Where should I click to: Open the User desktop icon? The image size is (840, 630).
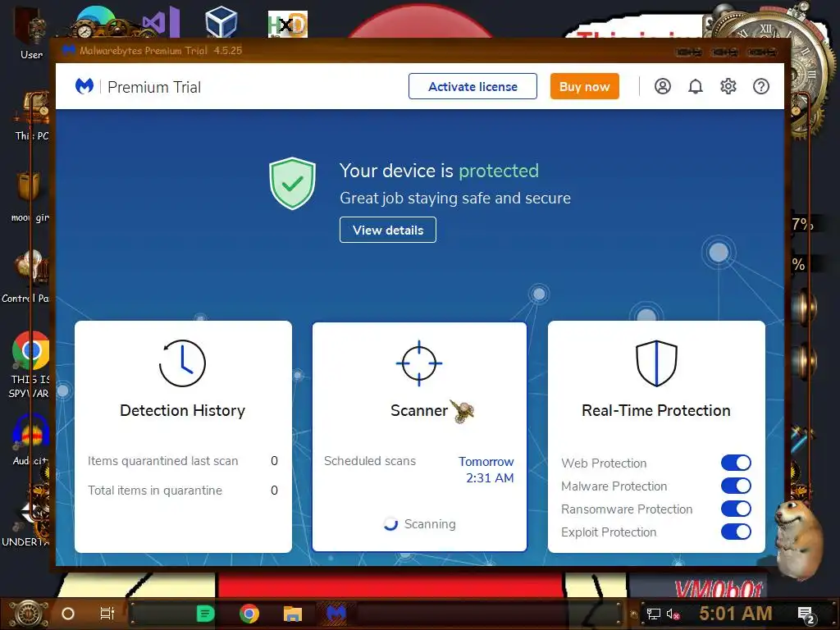pyautogui.click(x=32, y=33)
